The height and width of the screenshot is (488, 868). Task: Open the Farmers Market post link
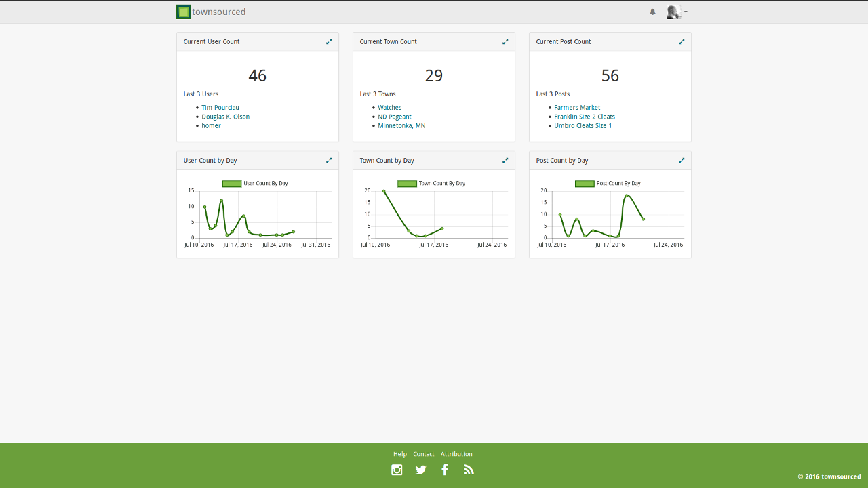(x=577, y=108)
